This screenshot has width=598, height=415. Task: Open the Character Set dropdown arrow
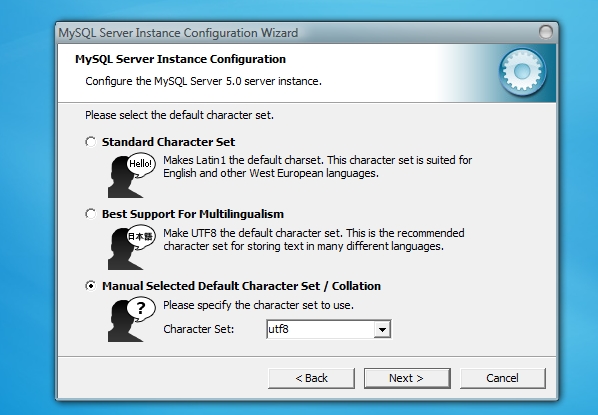(382, 329)
